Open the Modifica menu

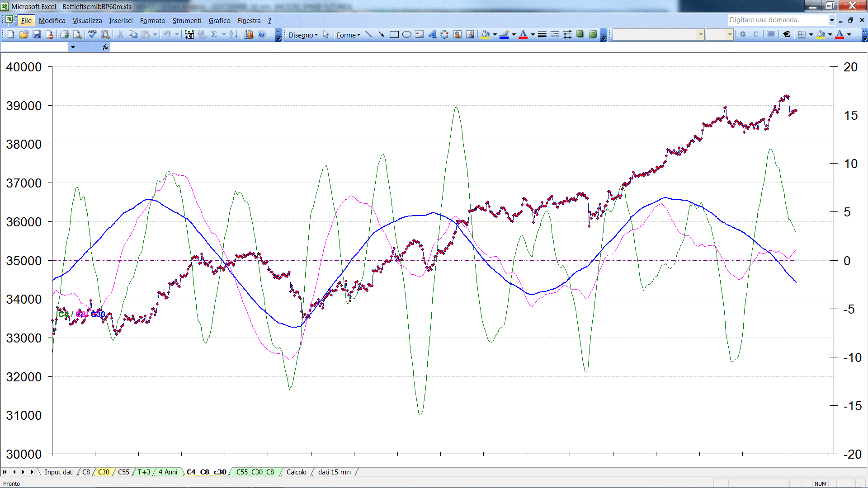tap(52, 20)
